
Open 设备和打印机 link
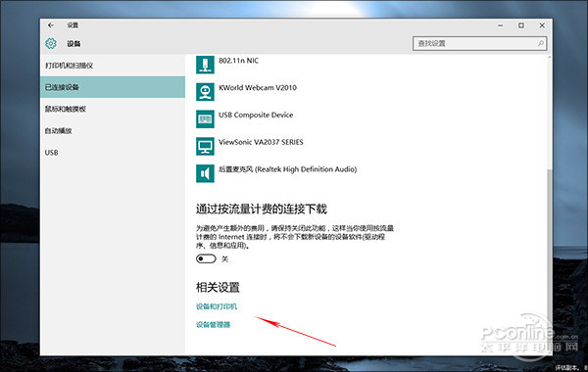[x=217, y=306]
